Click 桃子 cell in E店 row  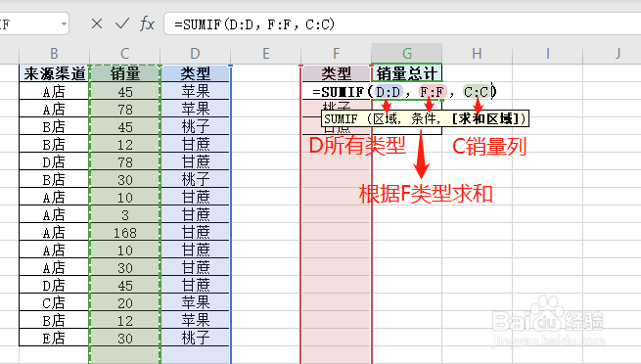[x=196, y=338]
